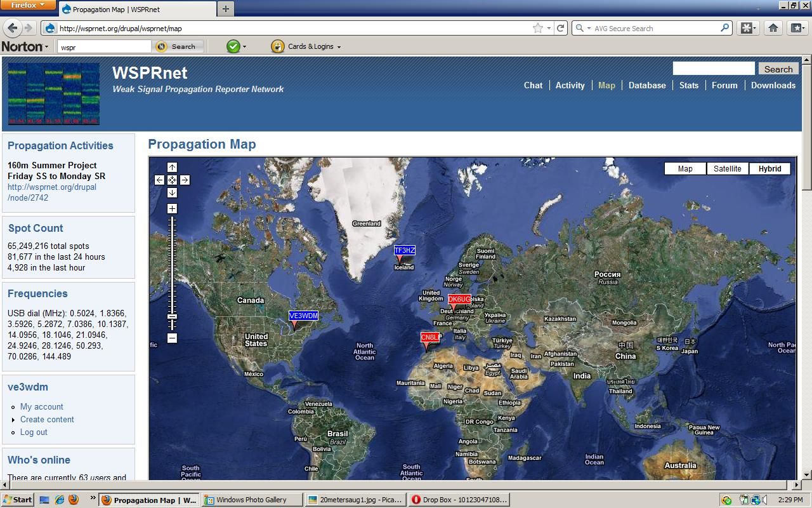Open the Create content link
The image size is (812, 508).
click(x=47, y=419)
